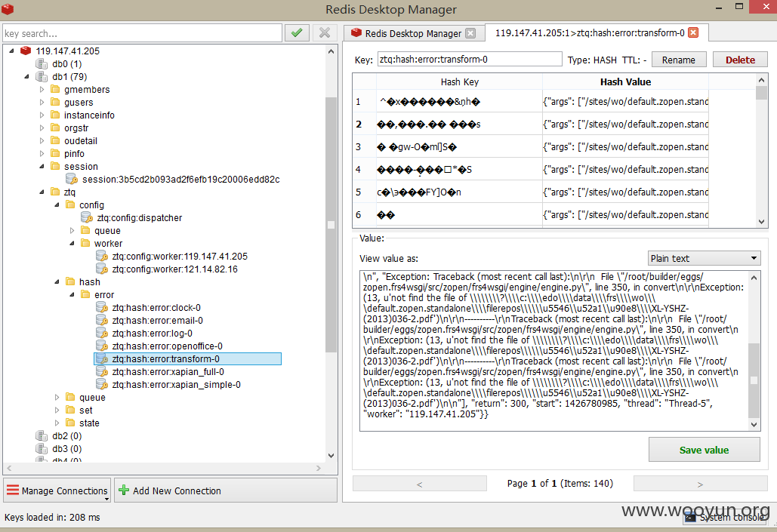Click the green plus icon of Add New Connection
This screenshot has width=777, height=532.
click(124, 490)
